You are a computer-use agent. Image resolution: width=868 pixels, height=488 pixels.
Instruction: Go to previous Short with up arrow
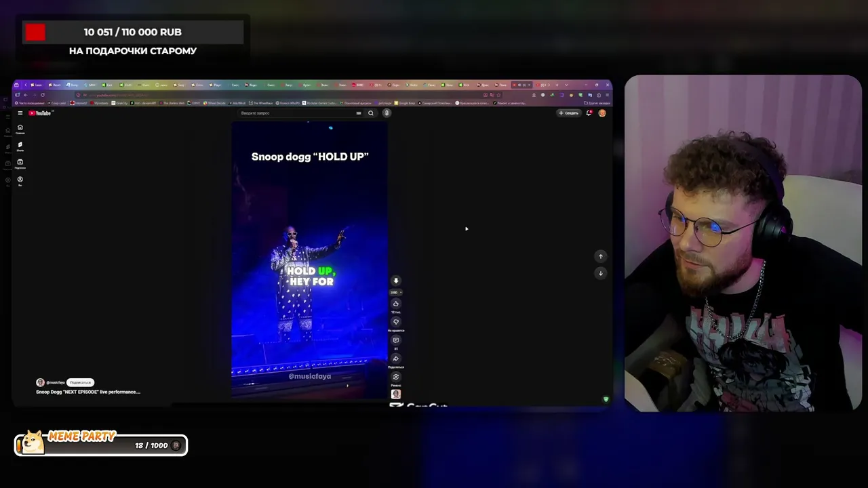(600, 256)
